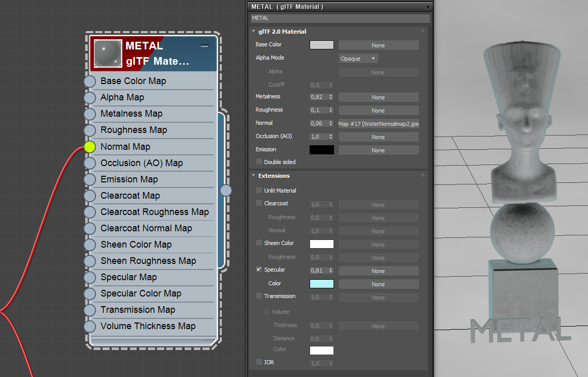The image size is (588, 377).
Task: Click the Roughness spinner arrows under Metalness
Action: click(331, 110)
